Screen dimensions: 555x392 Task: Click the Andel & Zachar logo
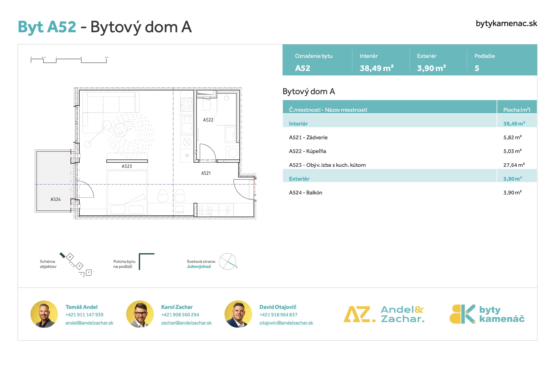[384, 314]
